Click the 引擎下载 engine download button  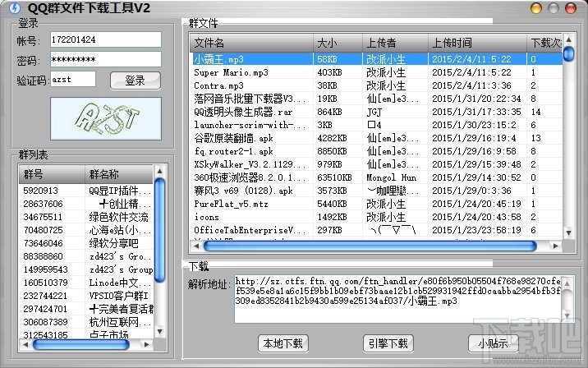pos(388,343)
